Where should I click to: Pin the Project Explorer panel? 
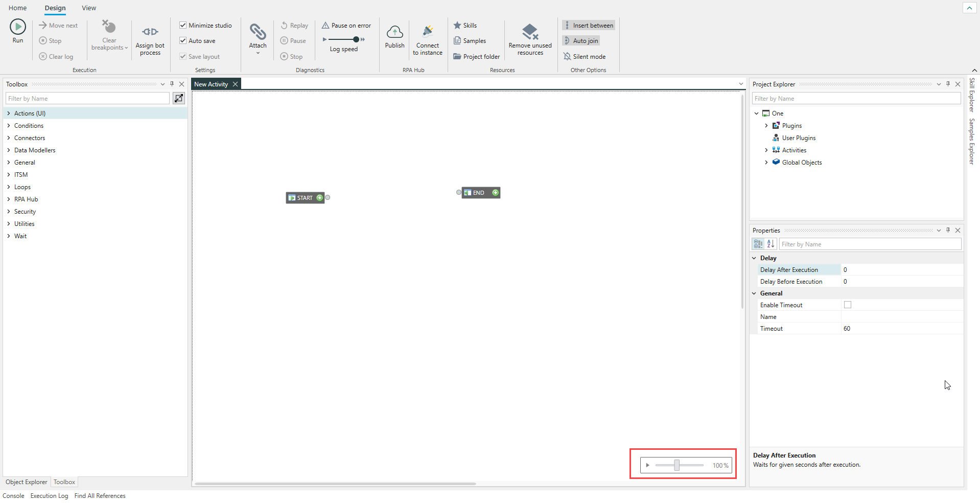coord(948,84)
